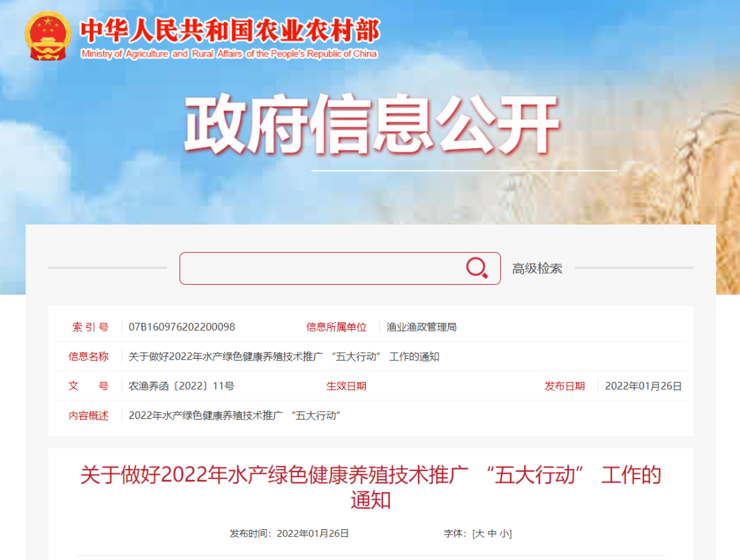The height and width of the screenshot is (560, 740).
Task: Click the index number 07B160976202200098
Action: click(x=182, y=327)
